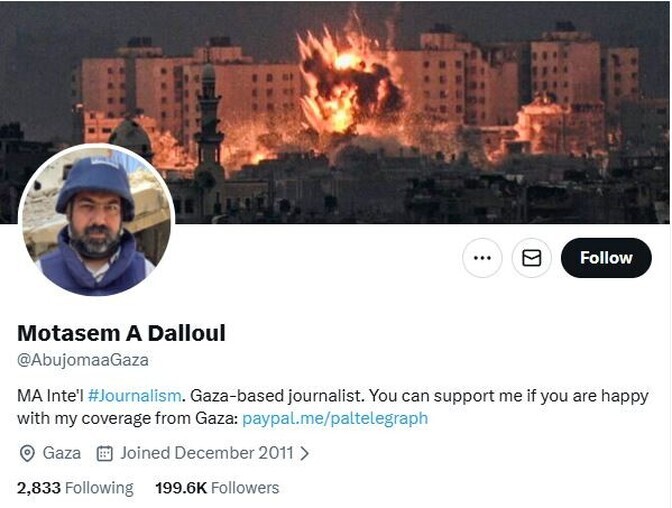Open the 2,833 Following list
This screenshot has width=672, height=508.
click(75, 488)
